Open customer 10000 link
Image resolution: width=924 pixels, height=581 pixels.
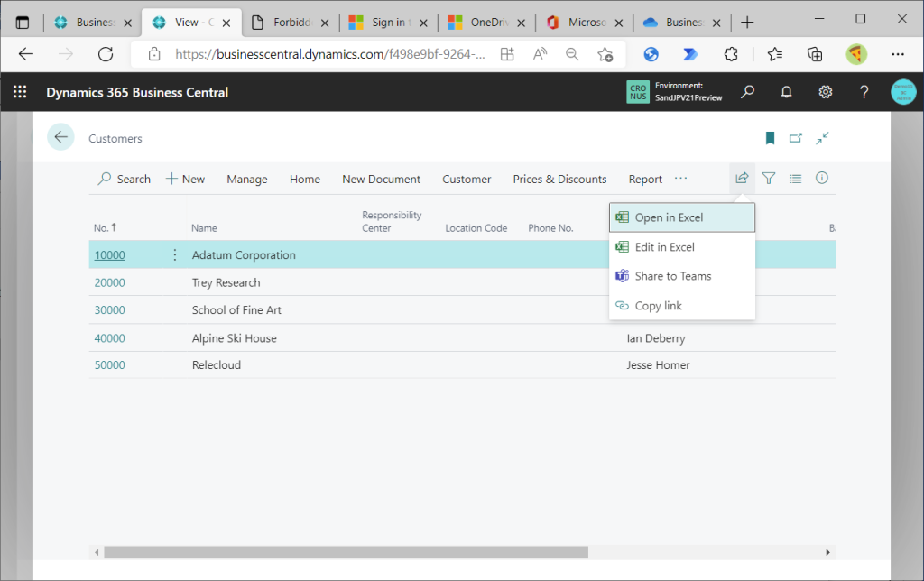109,254
